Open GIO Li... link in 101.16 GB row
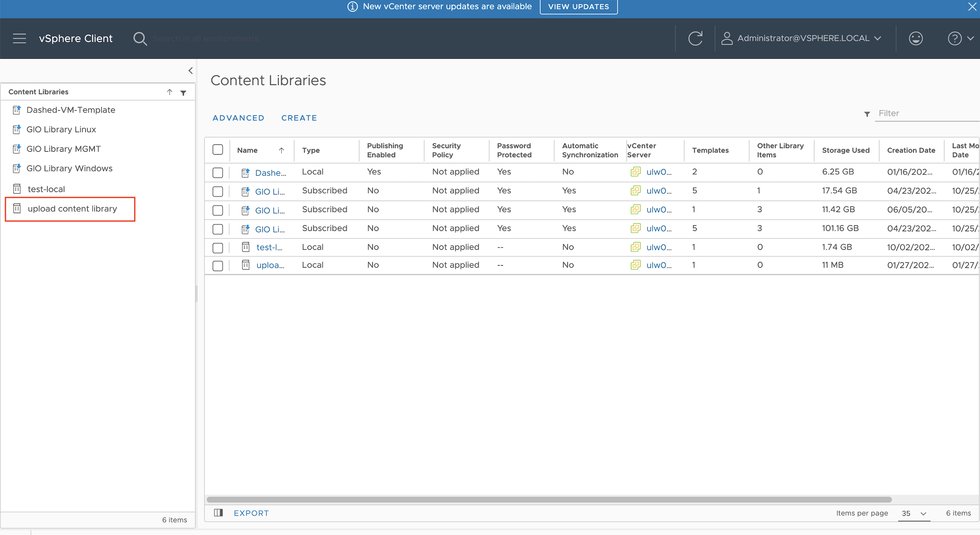 pos(270,229)
